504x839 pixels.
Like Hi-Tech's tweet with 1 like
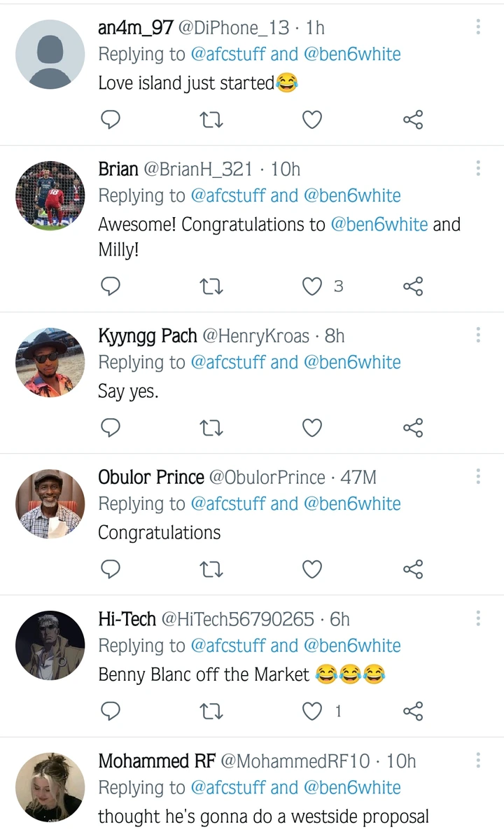coord(312,712)
